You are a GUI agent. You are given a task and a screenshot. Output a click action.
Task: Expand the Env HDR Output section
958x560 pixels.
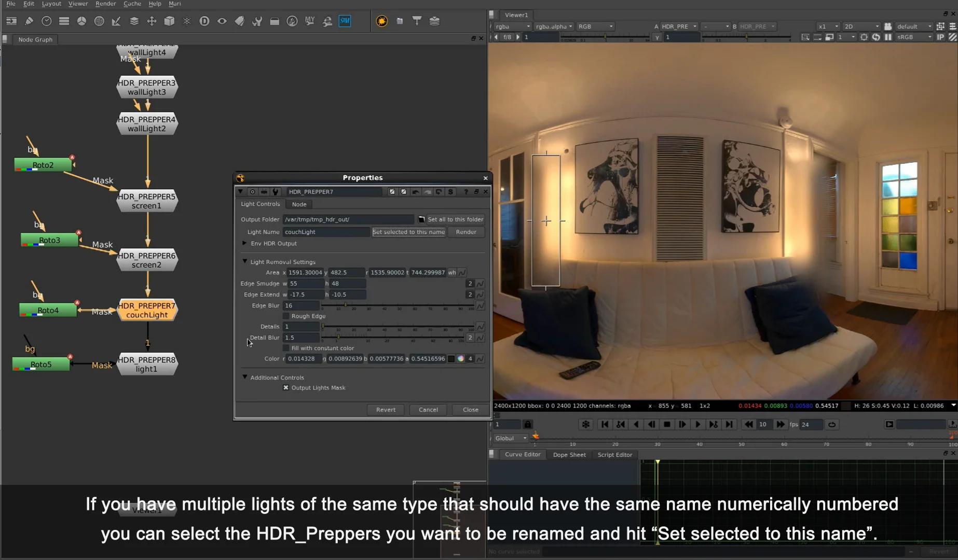[x=244, y=243]
